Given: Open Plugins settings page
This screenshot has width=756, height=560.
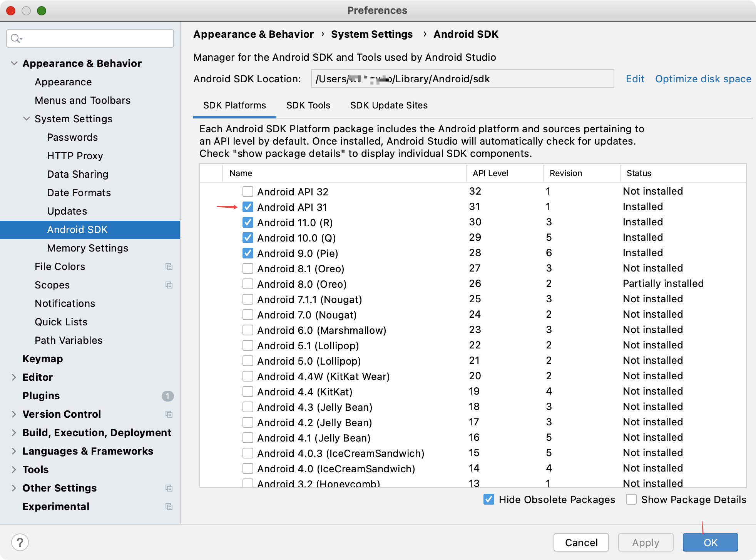Looking at the screenshot, I should coord(41,396).
